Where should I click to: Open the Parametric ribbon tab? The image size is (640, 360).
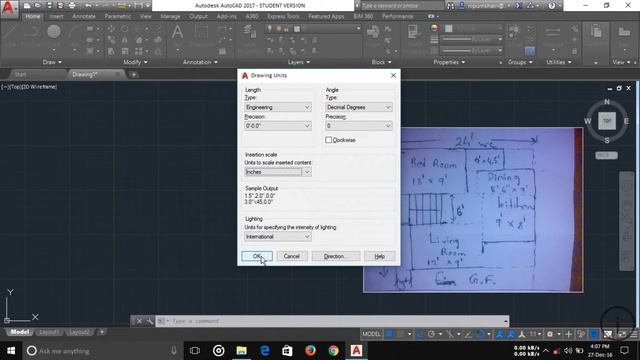pos(118,16)
